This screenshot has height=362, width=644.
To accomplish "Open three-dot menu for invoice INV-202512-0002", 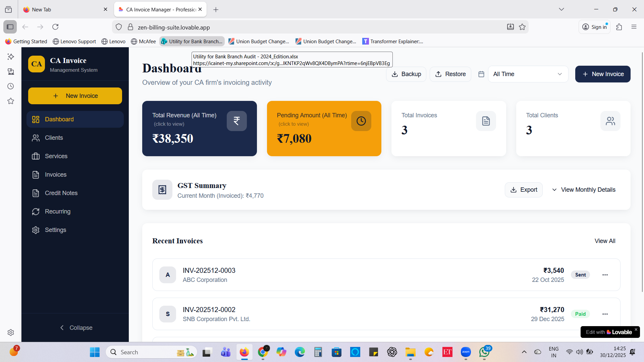I will click(605, 314).
